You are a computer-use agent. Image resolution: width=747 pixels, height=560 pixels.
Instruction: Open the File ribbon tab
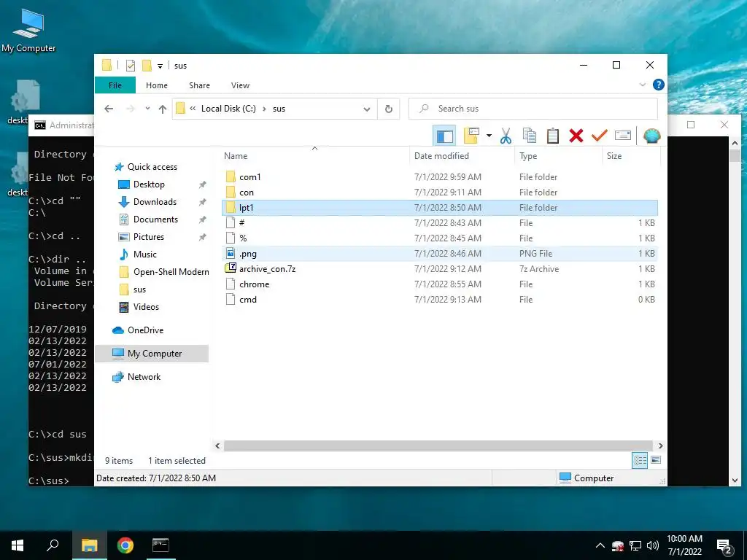click(x=115, y=85)
